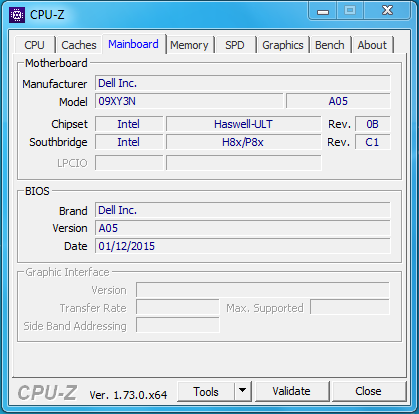Go to the Memory tab
The image size is (419, 414).
[189, 45]
